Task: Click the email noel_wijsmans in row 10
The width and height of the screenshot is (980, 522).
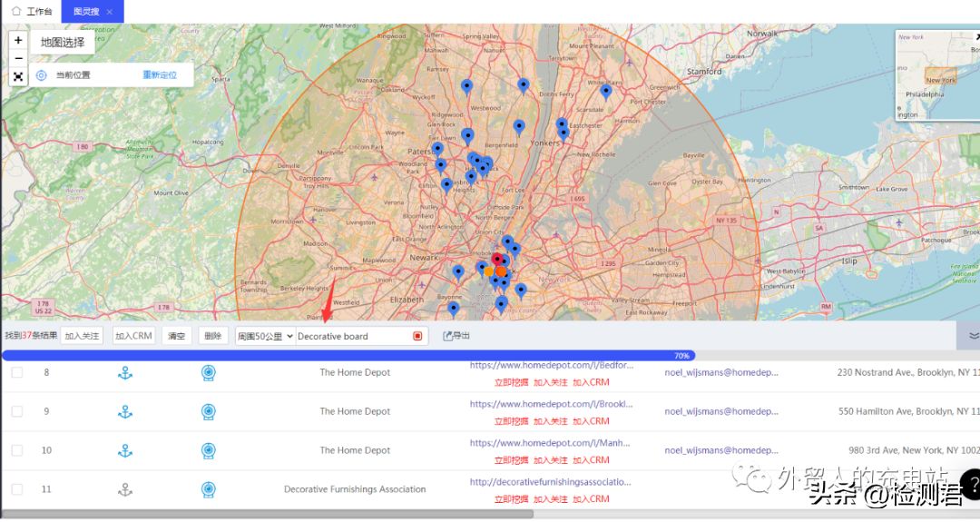Action: coord(721,450)
